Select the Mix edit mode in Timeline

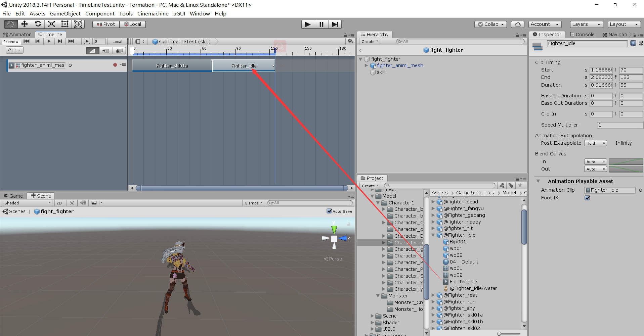coord(92,51)
